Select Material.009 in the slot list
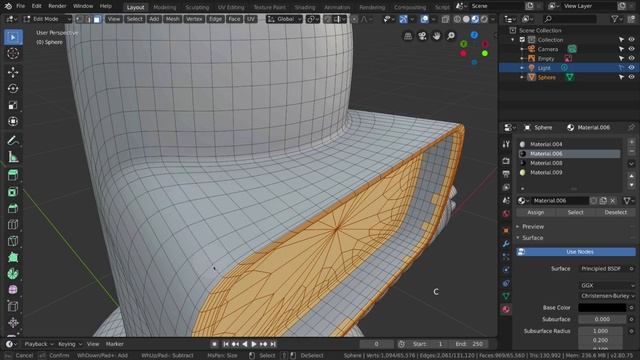Screen dimensions: 640x360 (569, 172)
